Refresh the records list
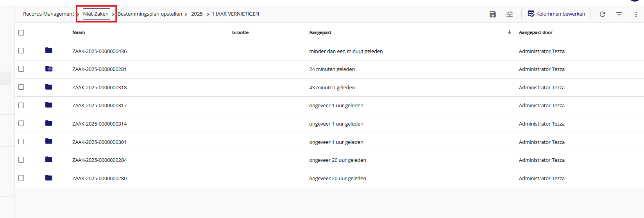The width and height of the screenshot is (644, 218). (603, 14)
